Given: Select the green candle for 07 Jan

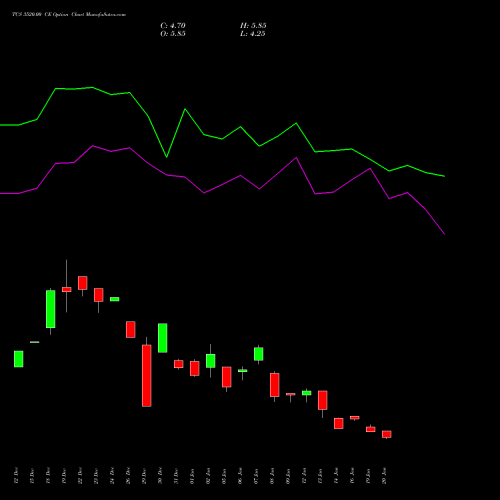Looking at the screenshot, I should tap(259, 354).
